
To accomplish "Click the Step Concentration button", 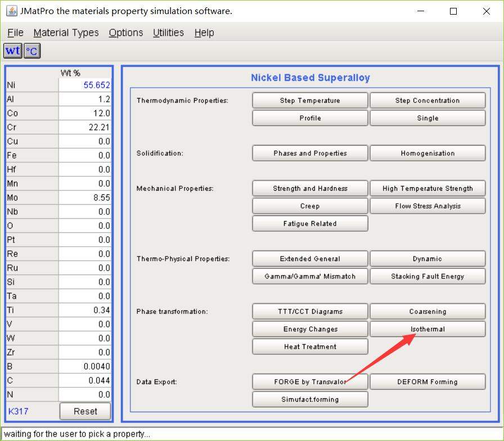I will [427, 100].
